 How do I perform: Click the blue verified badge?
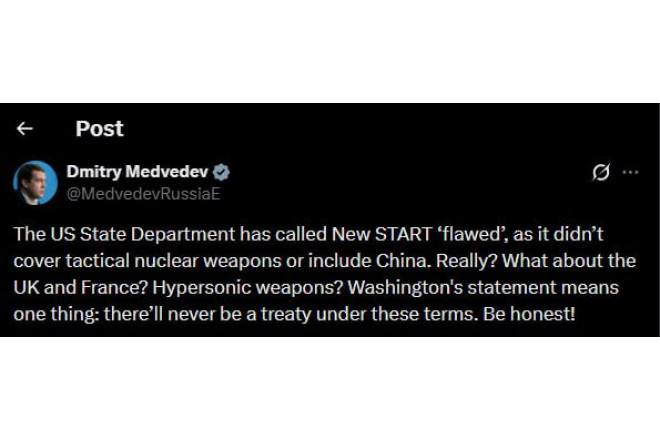pos(224,172)
